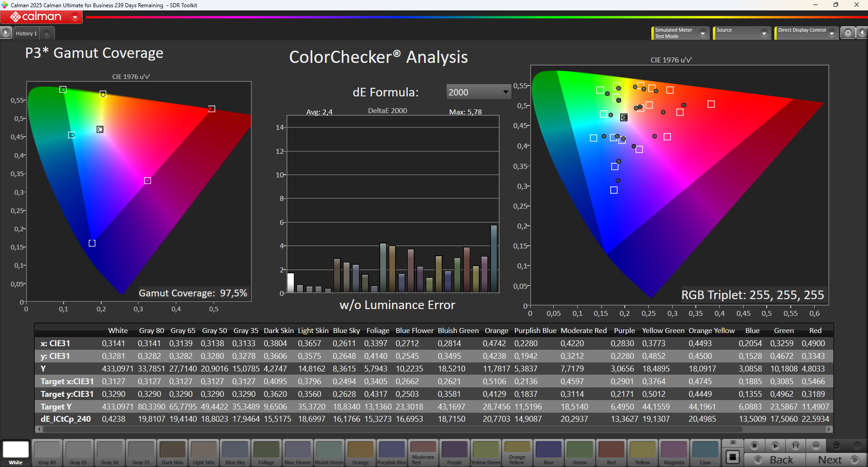This screenshot has width=868, height=467.
Task: Click the blue primary marker on gamut chart
Action: [92, 243]
